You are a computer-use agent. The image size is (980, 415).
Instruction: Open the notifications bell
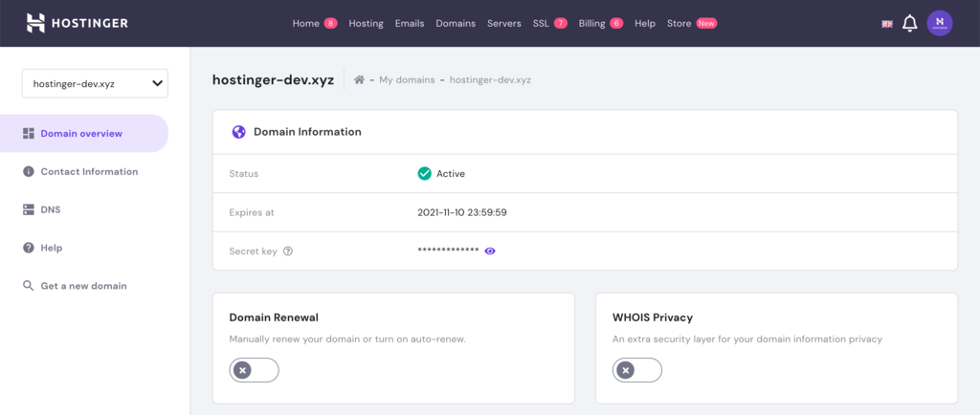point(910,23)
